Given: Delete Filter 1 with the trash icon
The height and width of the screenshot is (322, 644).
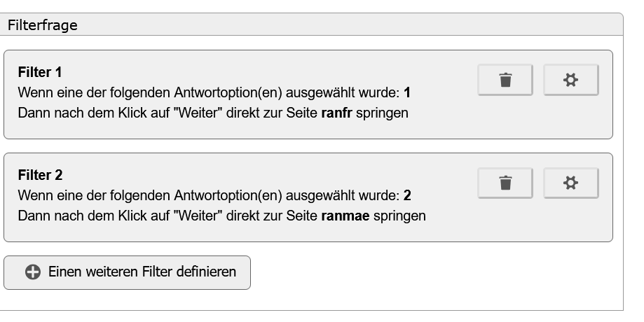Looking at the screenshot, I should (x=505, y=80).
